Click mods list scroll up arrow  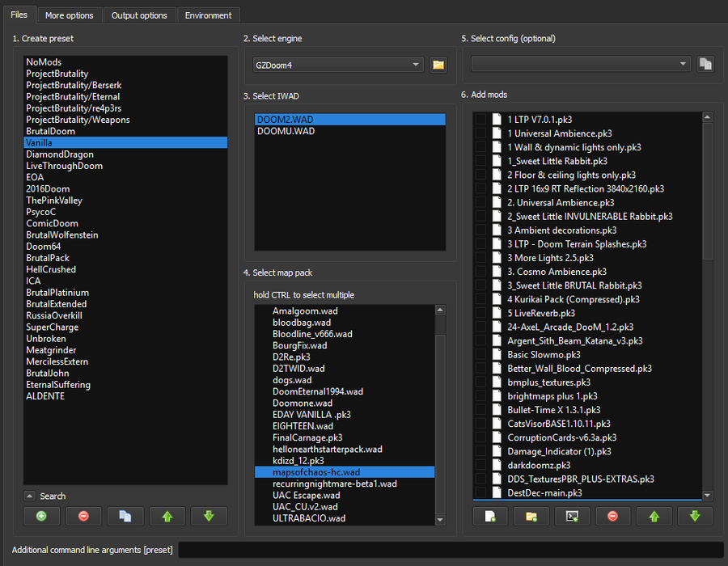coord(707,117)
